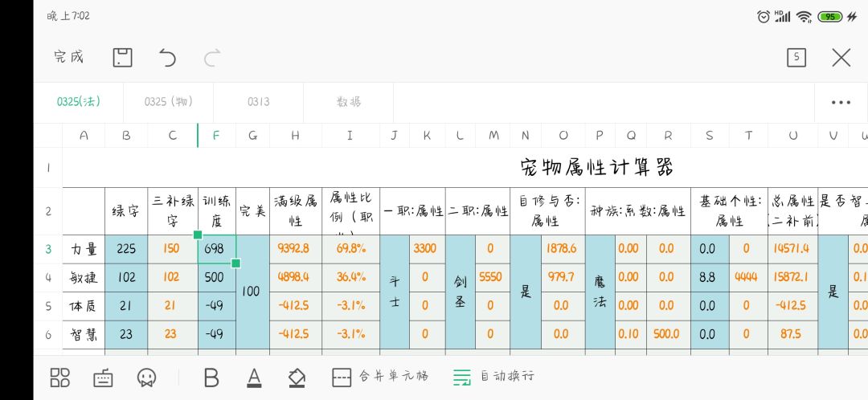The height and width of the screenshot is (400, 868).
Task: Close the document with the X icon
Action: (841, 58)
